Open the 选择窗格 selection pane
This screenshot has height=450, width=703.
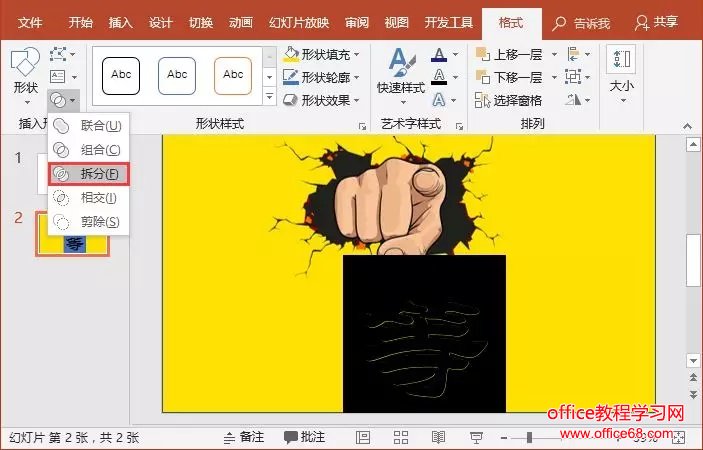(x=508, y=100)
